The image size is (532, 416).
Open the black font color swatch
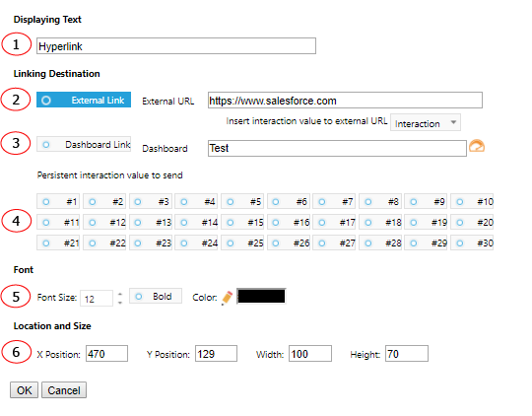[261, 296]
